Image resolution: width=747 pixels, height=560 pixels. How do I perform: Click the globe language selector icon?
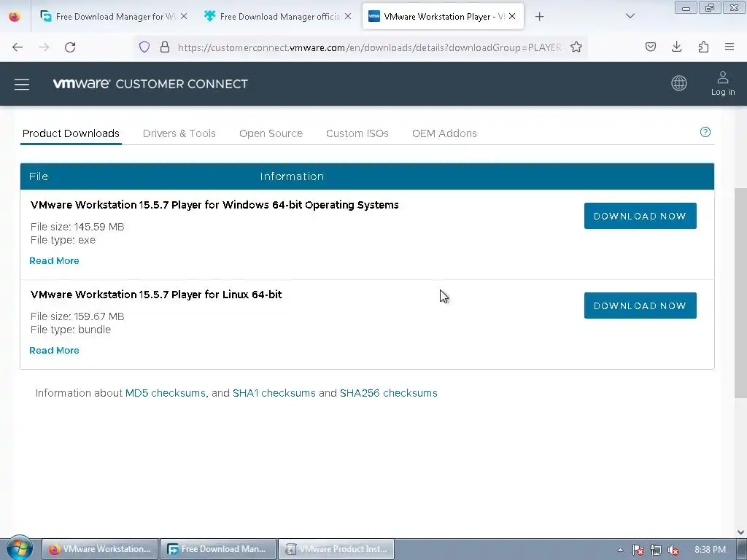(x=679, y=83)
